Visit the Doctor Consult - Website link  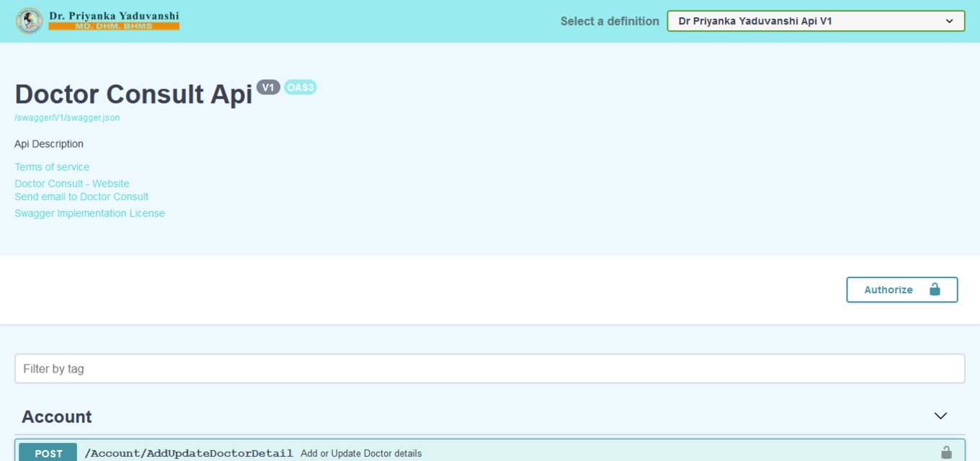72,184
